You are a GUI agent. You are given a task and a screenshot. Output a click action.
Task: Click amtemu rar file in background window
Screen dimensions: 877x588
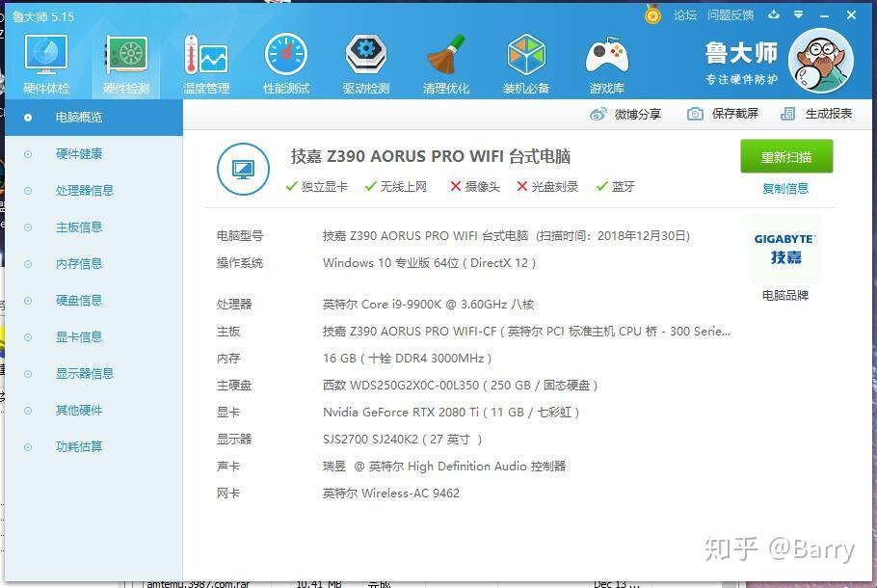point(198,584)
